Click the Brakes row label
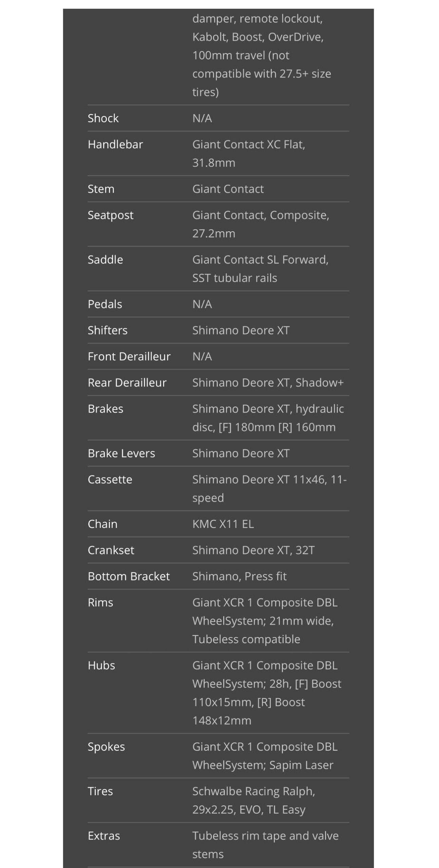This screenshot has height=868, width=439. click(x=106, y=409)
